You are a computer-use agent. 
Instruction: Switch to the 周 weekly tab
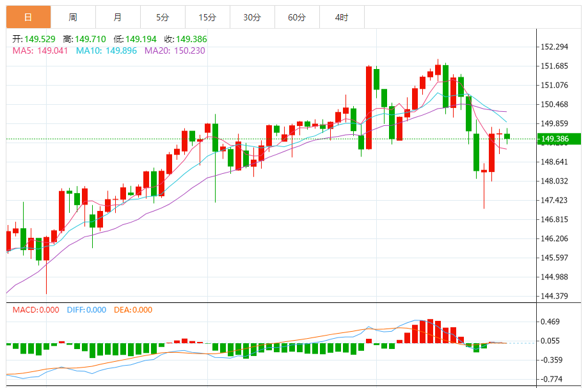coord(73,17)
